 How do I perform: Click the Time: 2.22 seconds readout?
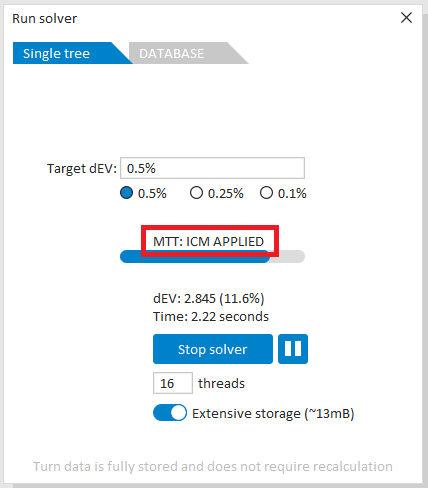pos(211,316)
